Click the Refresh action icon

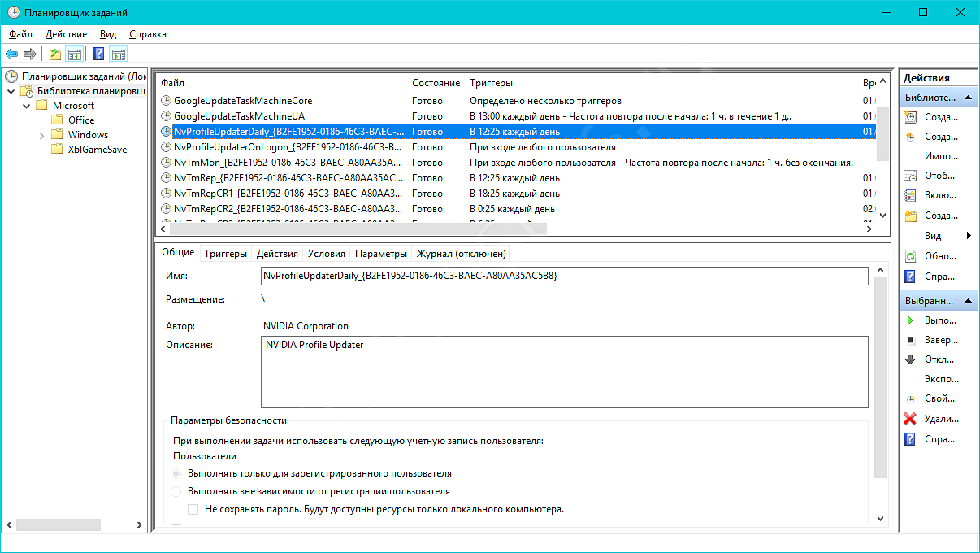pos(910,256)
